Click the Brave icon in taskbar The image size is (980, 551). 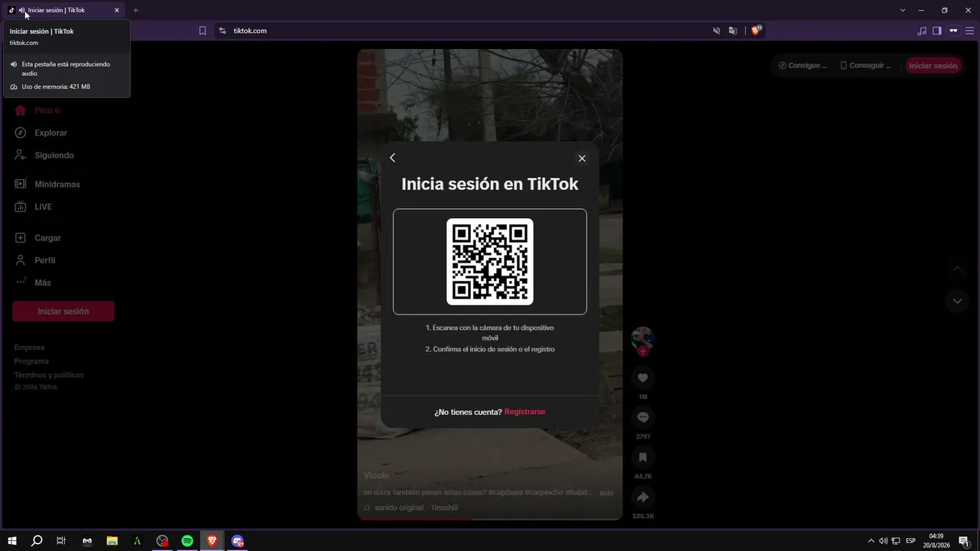213,541
